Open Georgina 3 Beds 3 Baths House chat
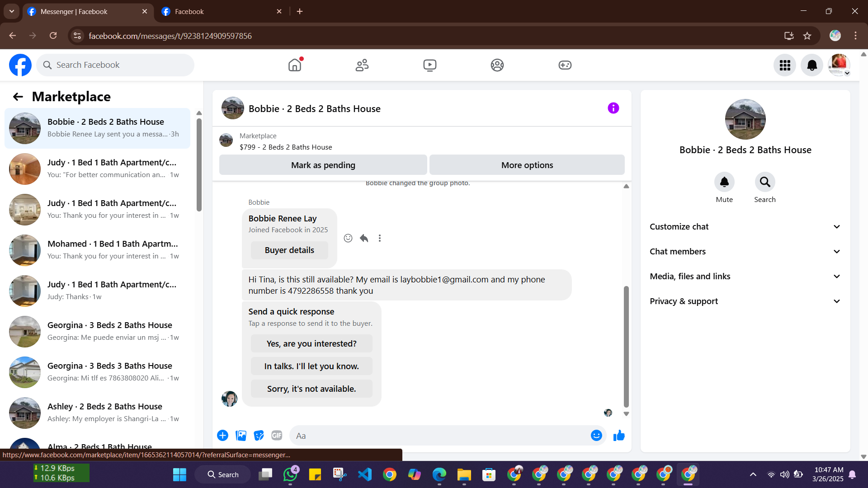 tap(97, 372)
